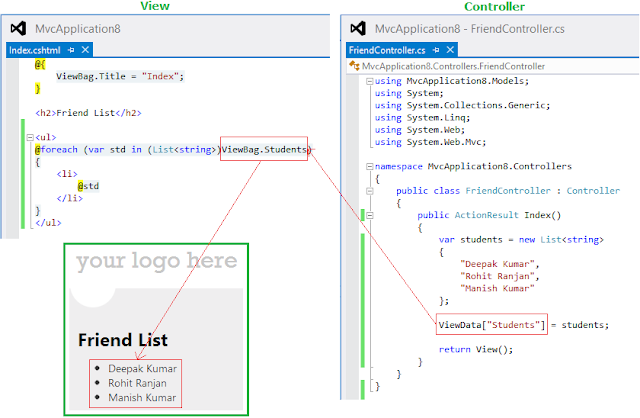Click ViewBag.Students in the foreach statement

[x=264, y=150]
